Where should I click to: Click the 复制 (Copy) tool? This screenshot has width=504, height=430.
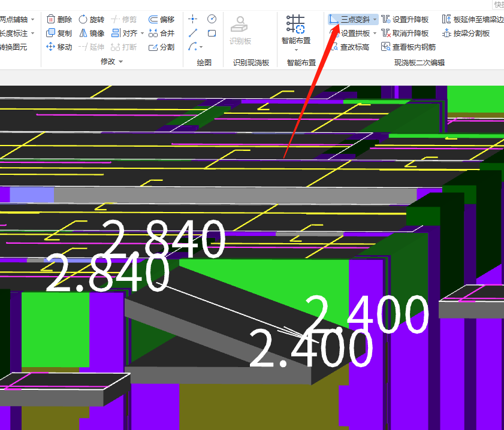coord(59,33)
